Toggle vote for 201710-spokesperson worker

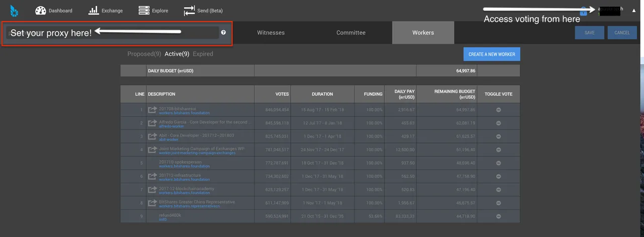point(499,163)
